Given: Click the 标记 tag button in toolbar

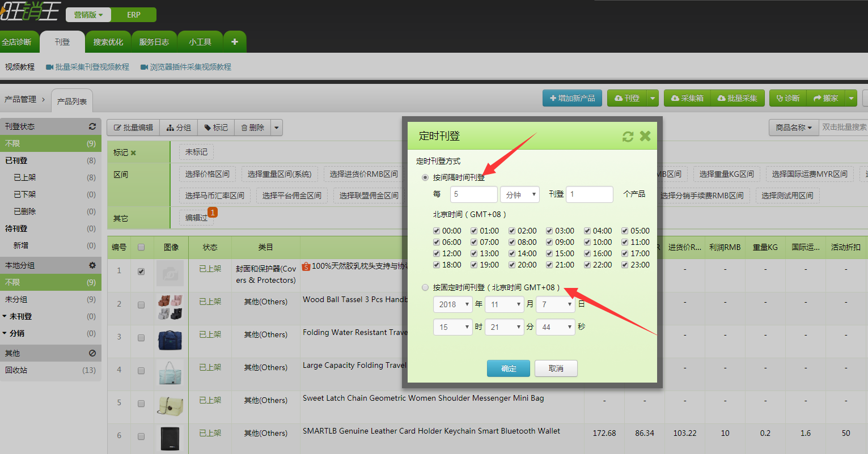Looking at the screenshot, I should pyautogui.click(x=216, y=128).
